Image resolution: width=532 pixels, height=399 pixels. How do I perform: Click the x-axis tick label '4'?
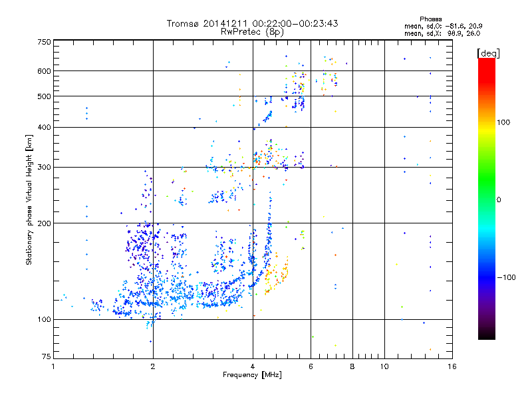click(x=253, y=366)
